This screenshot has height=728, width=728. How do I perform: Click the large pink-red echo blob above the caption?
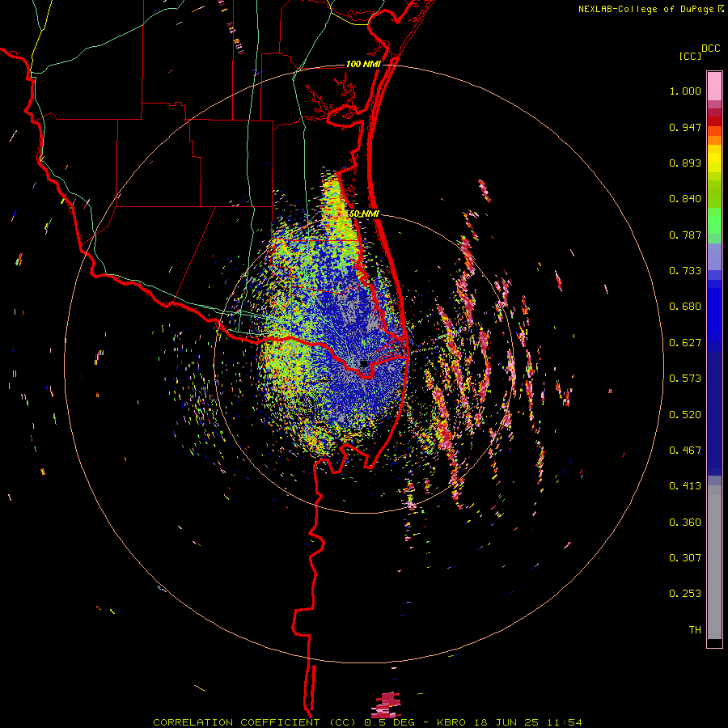pyautogui.click(x=387, y=705)
